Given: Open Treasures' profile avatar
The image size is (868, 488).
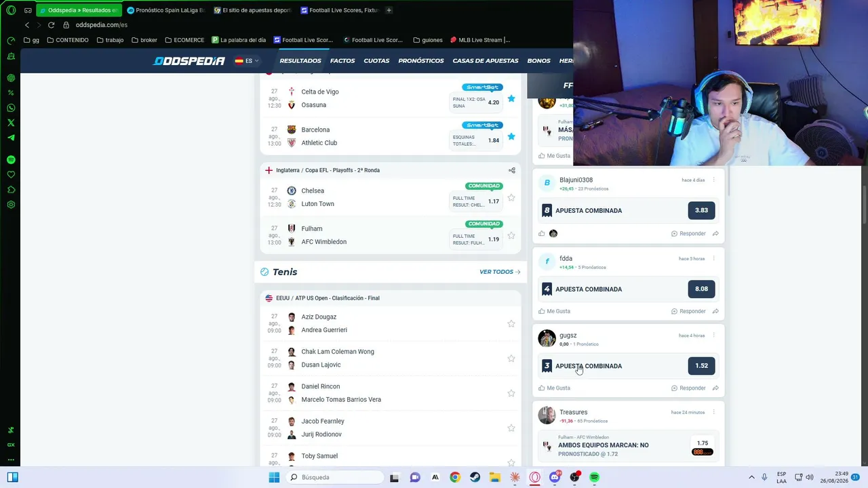Looking at the screenshot, I should (x=547, y=415).
